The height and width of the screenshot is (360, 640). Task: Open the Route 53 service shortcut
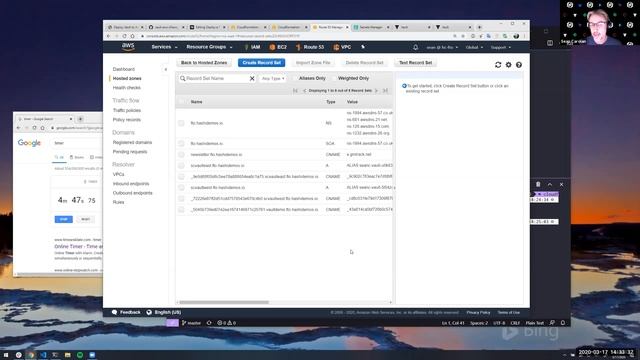click(310, 47)
